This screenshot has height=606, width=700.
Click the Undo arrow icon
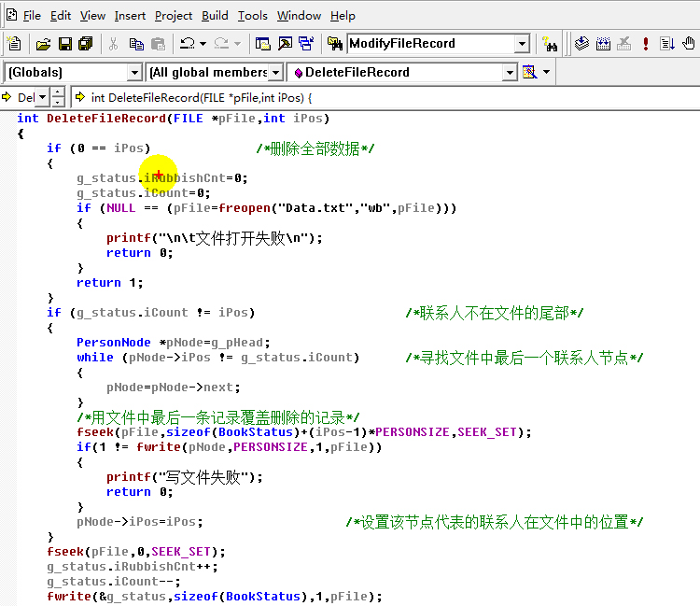pyautogui.click(x=187, y=43)
